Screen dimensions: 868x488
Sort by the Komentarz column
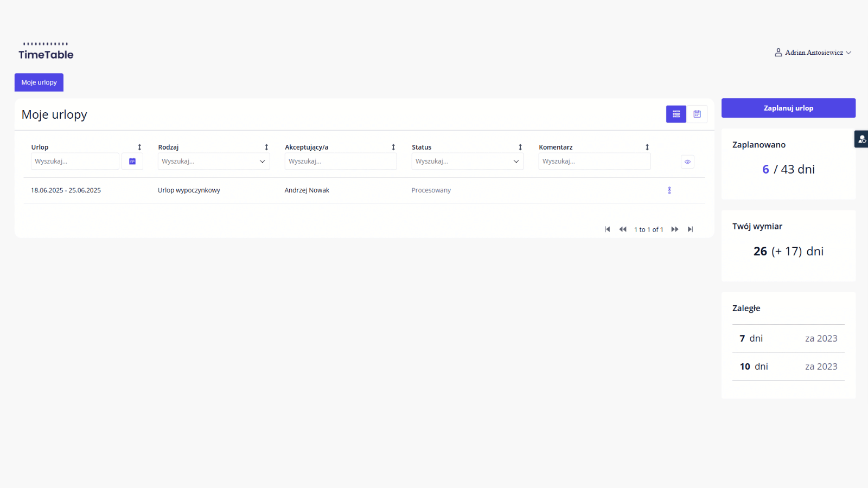647,147
